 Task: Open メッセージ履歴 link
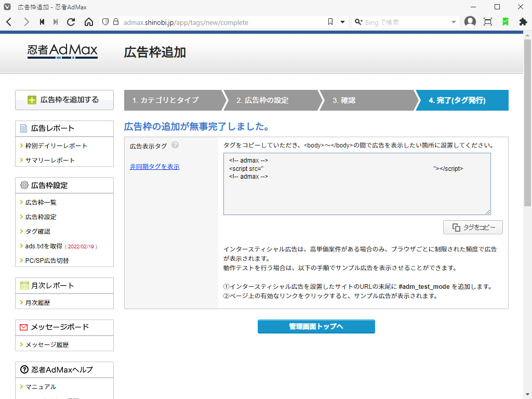coord(47,345)
